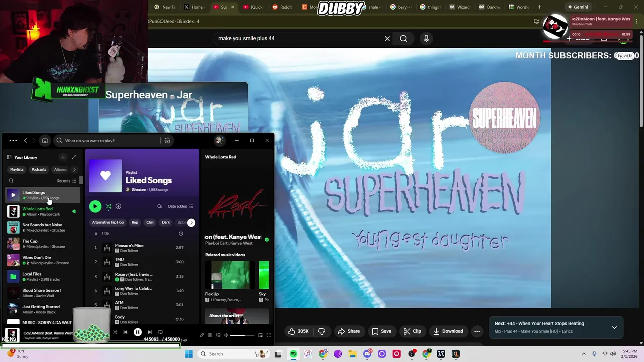The width and height of the screenshot is (644, 362).
Task: Enter Spotify full screen view icon
Action: tap(268, 335)
